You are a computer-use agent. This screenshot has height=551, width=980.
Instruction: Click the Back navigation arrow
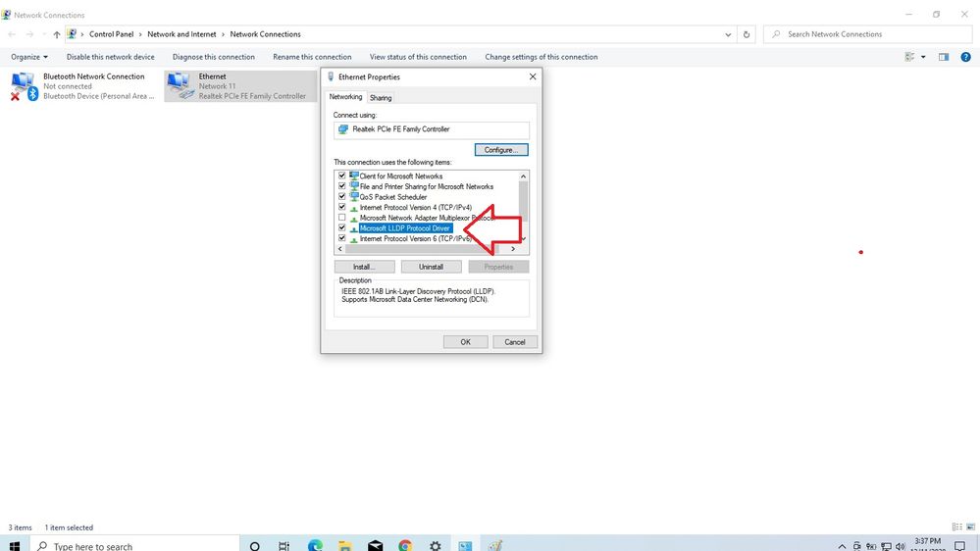12,34
